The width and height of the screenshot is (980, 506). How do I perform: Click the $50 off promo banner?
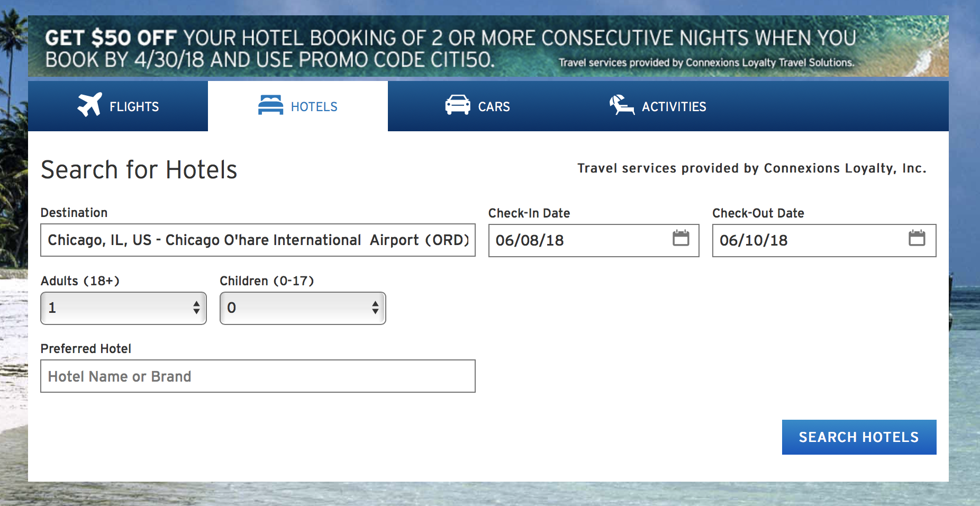coord(488,46)
